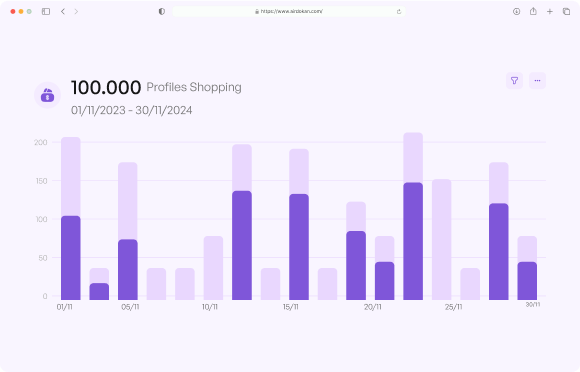Click the 15/11 x-axis label

291,307
